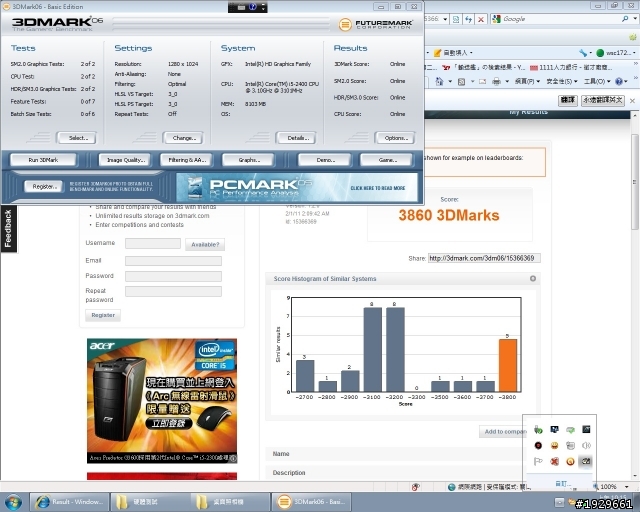Image resolution: width=640 pixels, height=512 pixels.
Task: Open Home button dropdown arrow
Action: (450, 81)
